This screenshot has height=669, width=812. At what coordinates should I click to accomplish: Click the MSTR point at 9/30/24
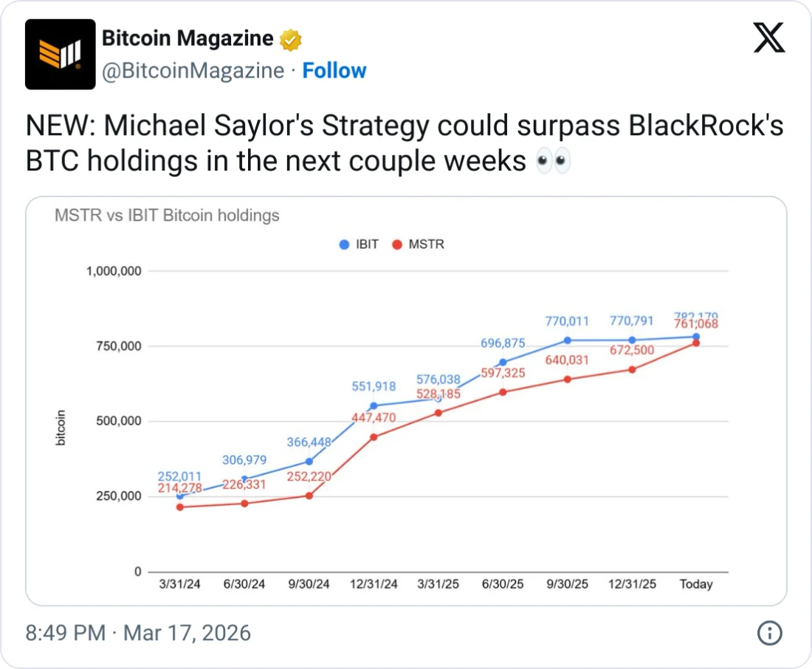coord(309,495)
